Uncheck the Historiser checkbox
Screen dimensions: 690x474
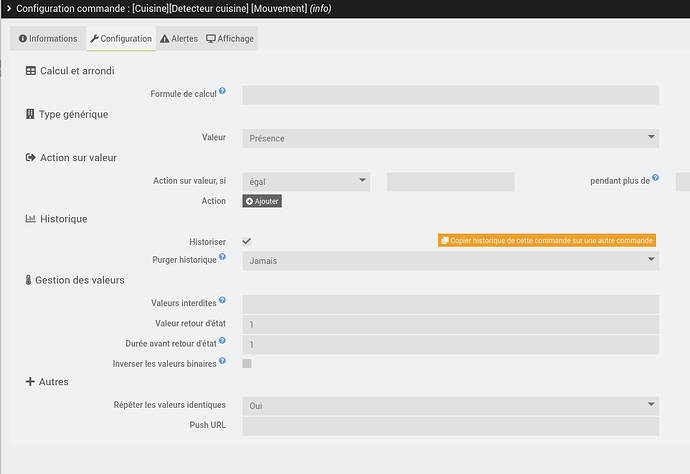pos(247,241)
